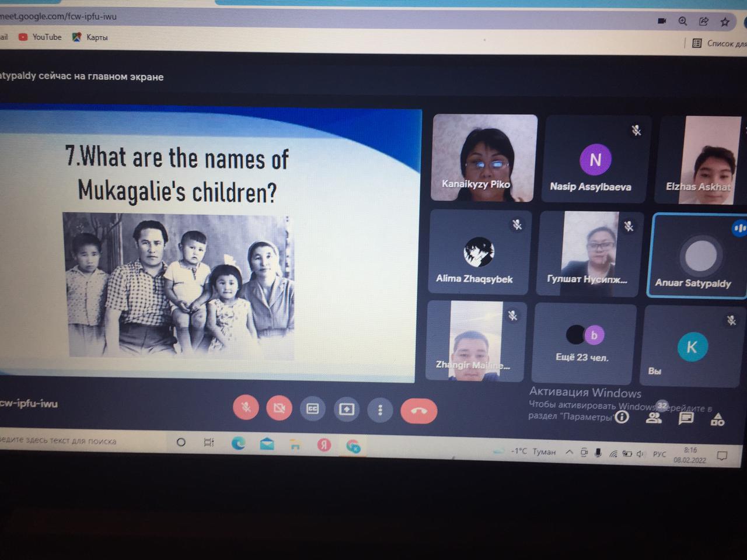Click the zoom magnifier icon in address bar
The image size is (747, 560).
[x=682, y=21]
